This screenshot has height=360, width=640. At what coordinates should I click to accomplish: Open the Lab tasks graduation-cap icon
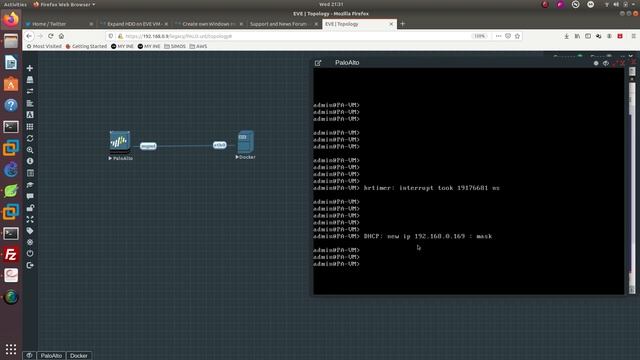(30, 185)
